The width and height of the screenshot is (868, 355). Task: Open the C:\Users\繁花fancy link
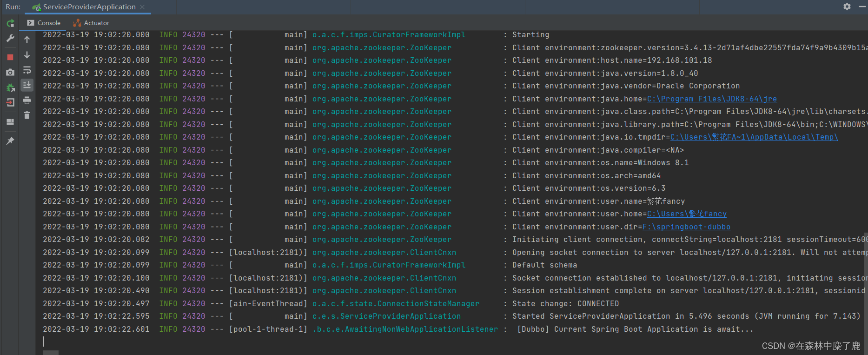(687, 214)
